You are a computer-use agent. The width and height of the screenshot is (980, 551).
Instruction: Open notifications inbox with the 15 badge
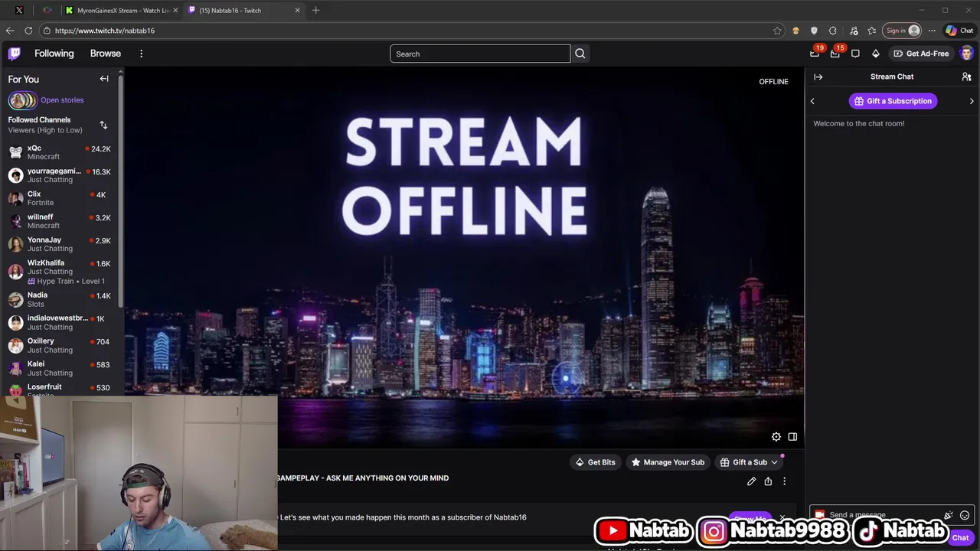pyautogui.click(x=835, y=54)
